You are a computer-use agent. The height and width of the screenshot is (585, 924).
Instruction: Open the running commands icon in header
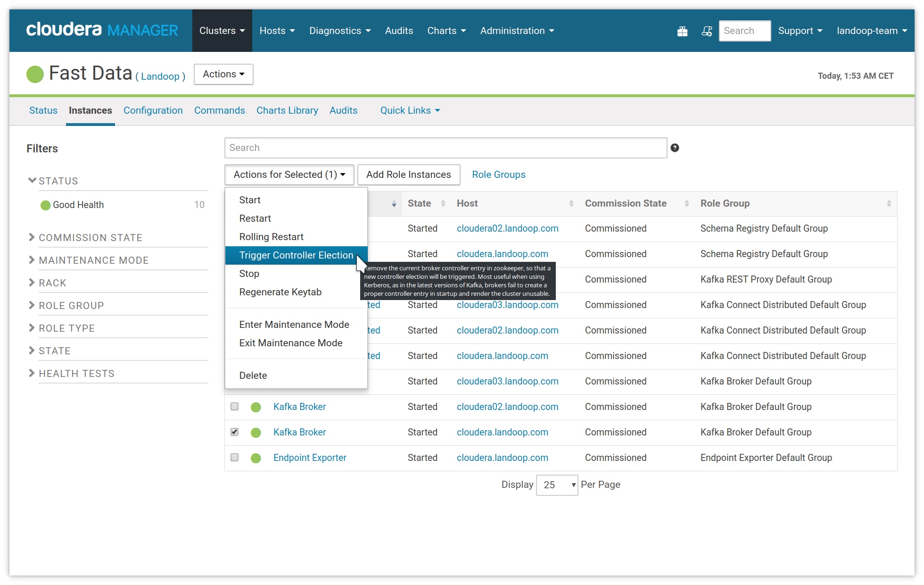coord(707,31)
